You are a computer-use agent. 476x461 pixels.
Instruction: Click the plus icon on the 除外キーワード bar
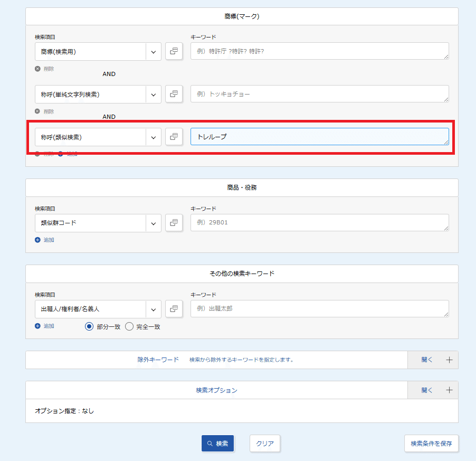tap(449, 360)
